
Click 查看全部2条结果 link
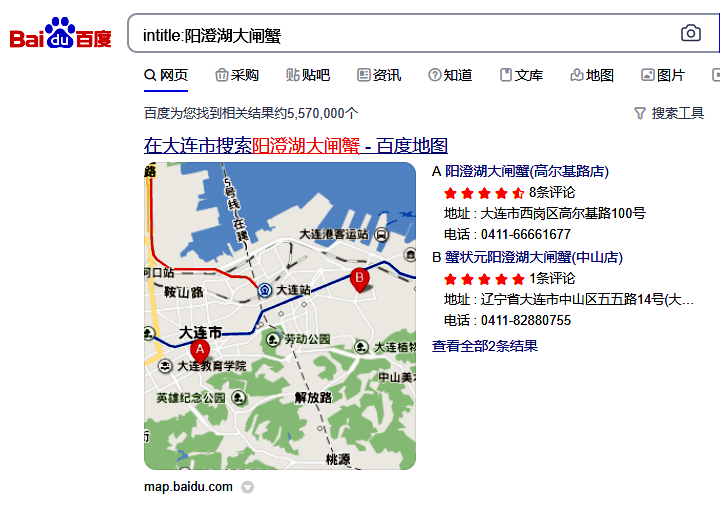[x=484, y=346]
